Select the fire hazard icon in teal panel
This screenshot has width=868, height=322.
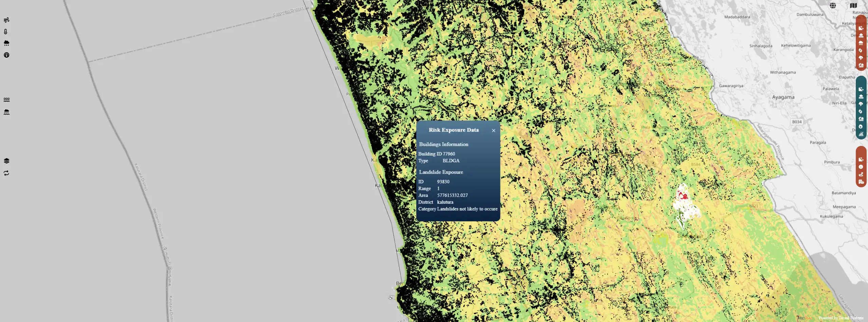click(861, 126)
